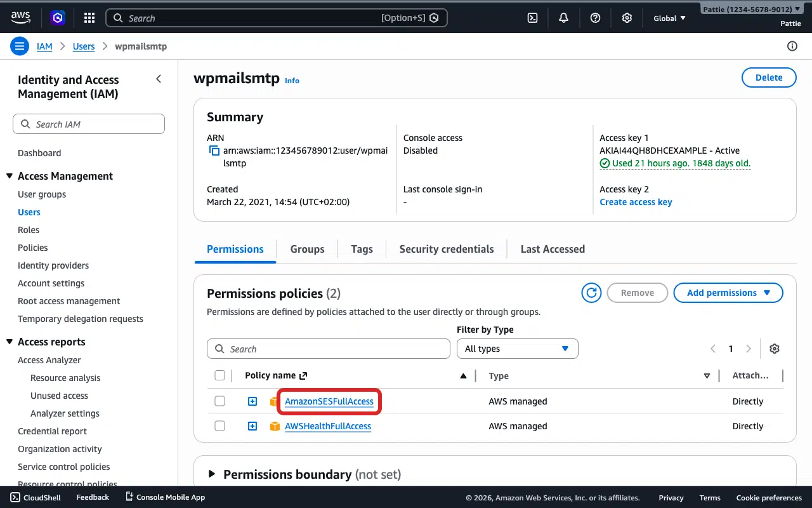Click Create access key link
This screenshot has height=508, width=812.
tap(636, 202)
